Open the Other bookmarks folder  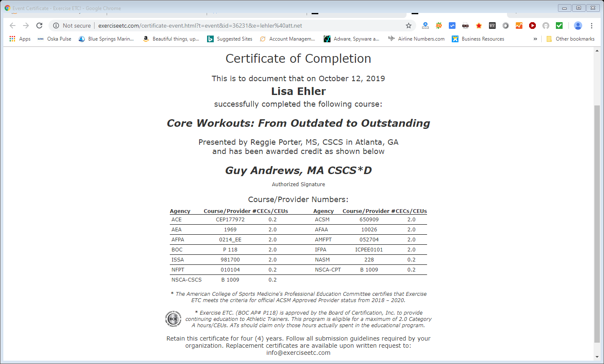pyautogui.click(x=571, y=39)
